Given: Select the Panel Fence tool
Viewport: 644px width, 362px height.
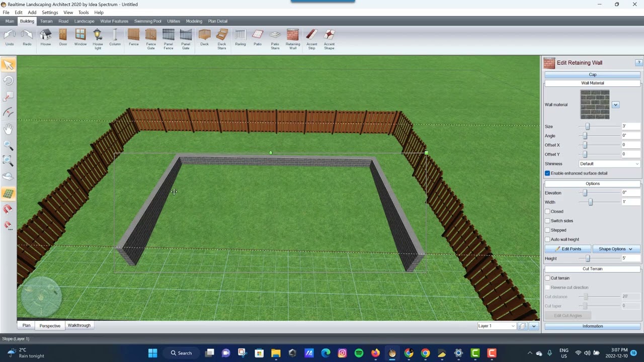Looking at the screenshot, I should [x=169, y=39].
